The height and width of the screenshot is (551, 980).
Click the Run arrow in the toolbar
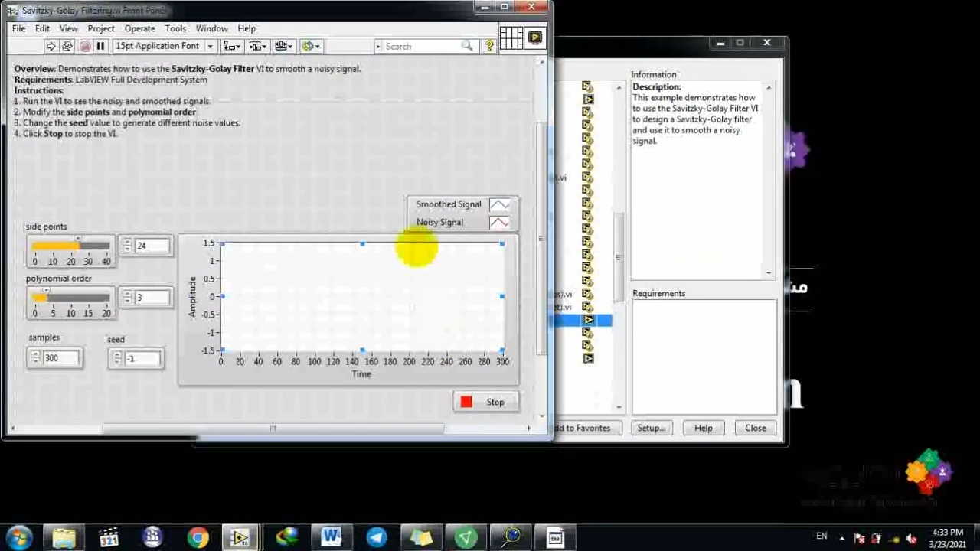click(x=51, y=47)
